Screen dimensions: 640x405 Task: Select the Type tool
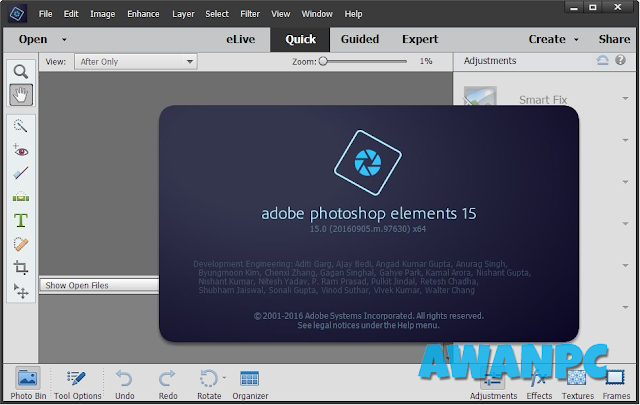[x=21, y=220]
